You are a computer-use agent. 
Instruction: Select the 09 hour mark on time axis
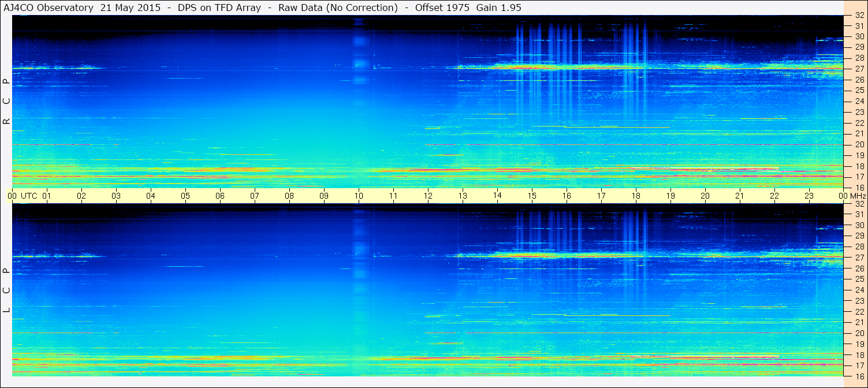pyautogui.click(x=324, y=196)
